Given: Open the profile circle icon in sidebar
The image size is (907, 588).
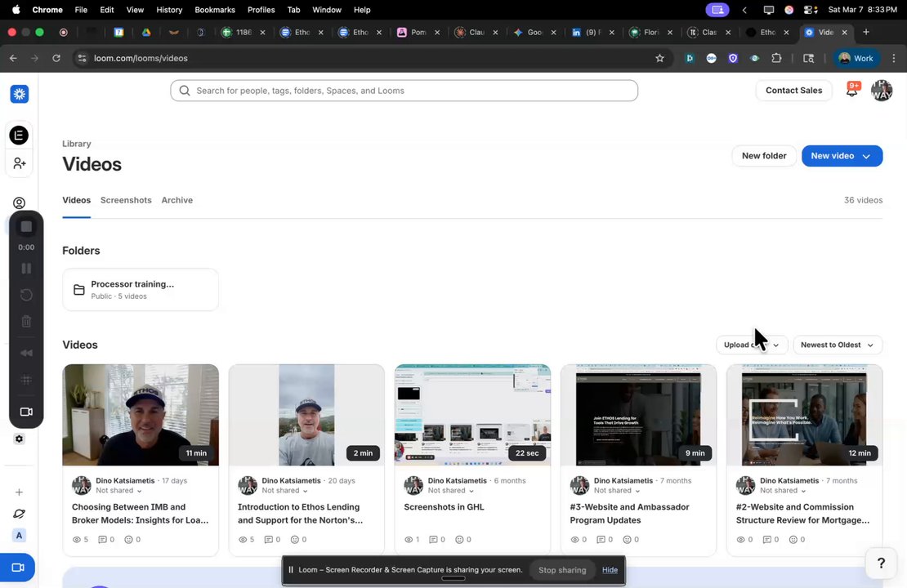Looking at the screenshot, I should pos(19,203).
